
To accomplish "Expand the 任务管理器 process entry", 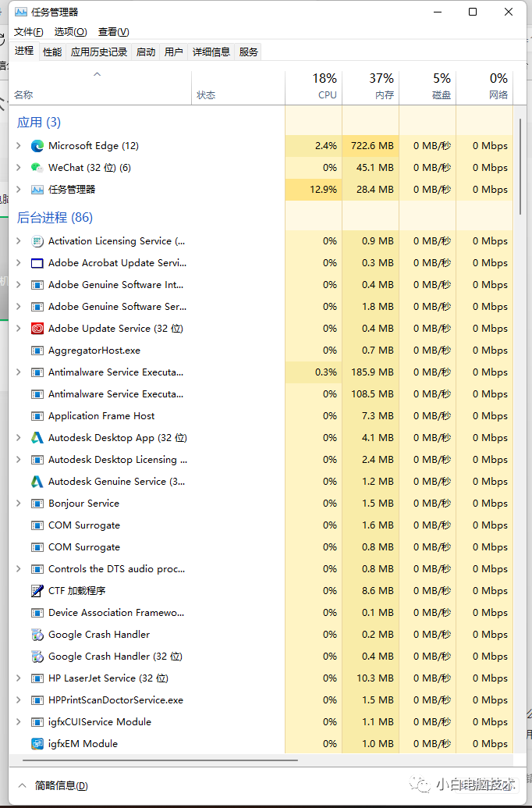I will pyautogui.click(x=19, y=190).
